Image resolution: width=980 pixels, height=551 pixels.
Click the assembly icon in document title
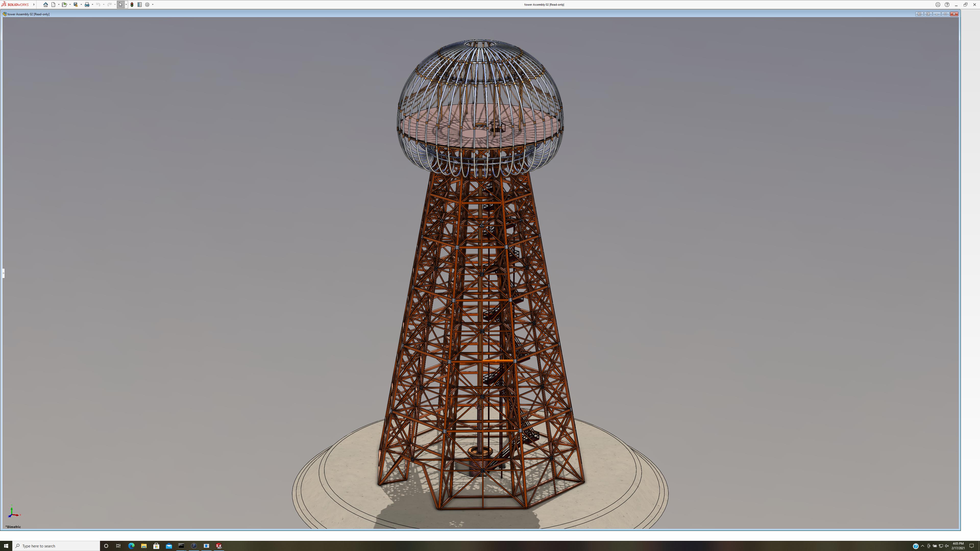(x=5, y=14)
